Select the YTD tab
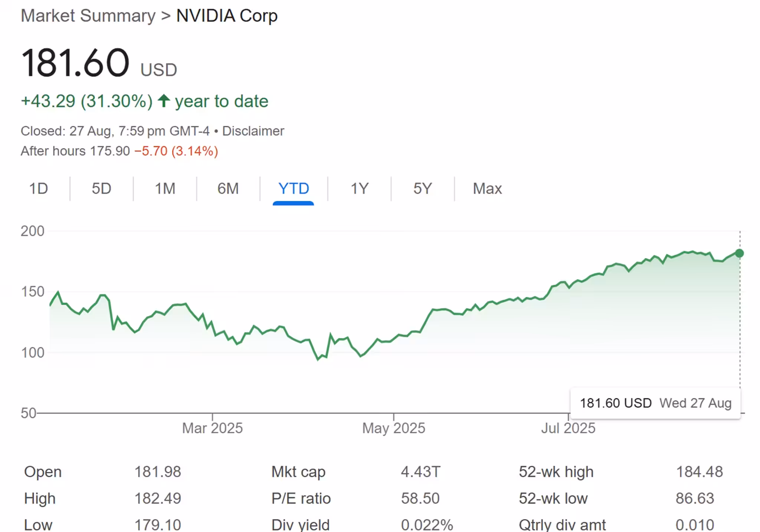The image size is (760, 532). [x=294, y=188]
